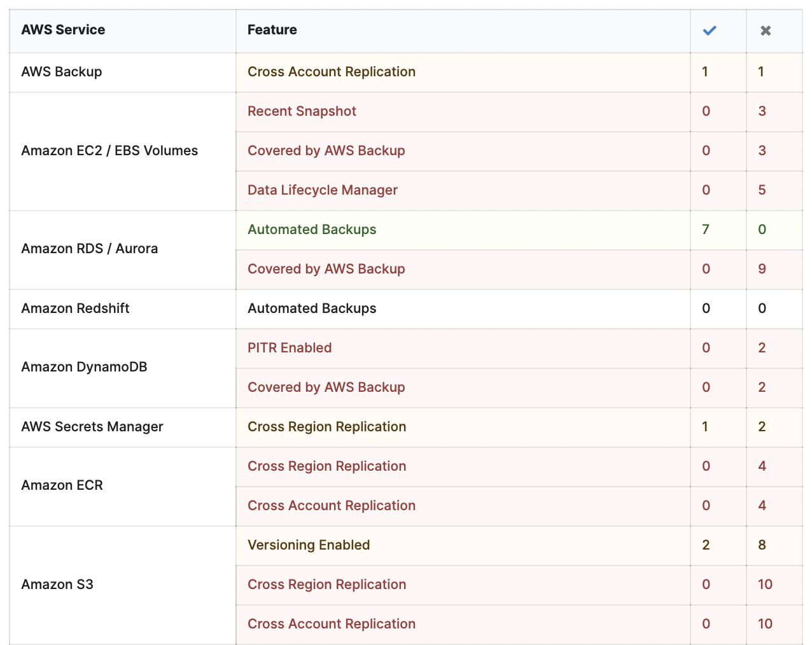Image resolution: width=812 pixels, height=645 pixels.
Task: Click the fail count '4' for ECR Cross Region Replication
Action: point(762,466)
